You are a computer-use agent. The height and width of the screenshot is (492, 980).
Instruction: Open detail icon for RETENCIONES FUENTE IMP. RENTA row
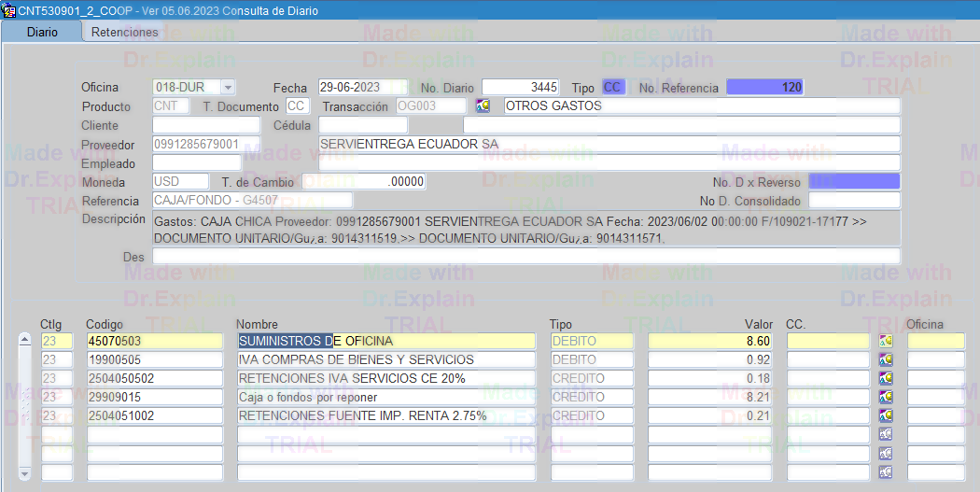coord(886,416)
